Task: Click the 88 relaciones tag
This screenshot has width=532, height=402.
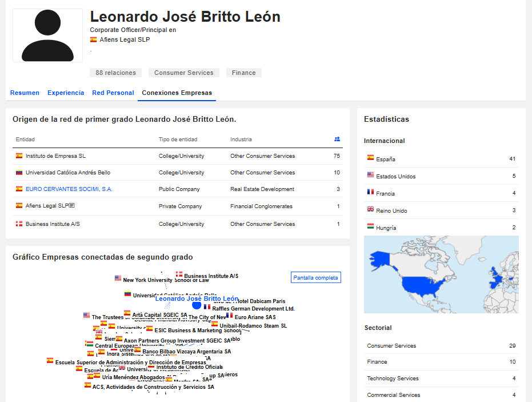Action: point(116,73)
